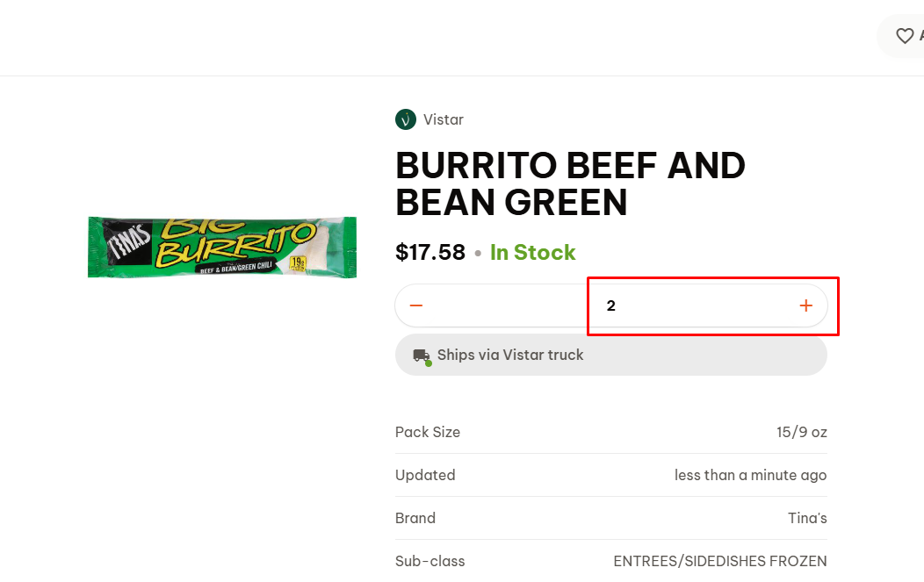Click the delivery truck icon
The image size is (924, 582).
click(x=422, y=356)
